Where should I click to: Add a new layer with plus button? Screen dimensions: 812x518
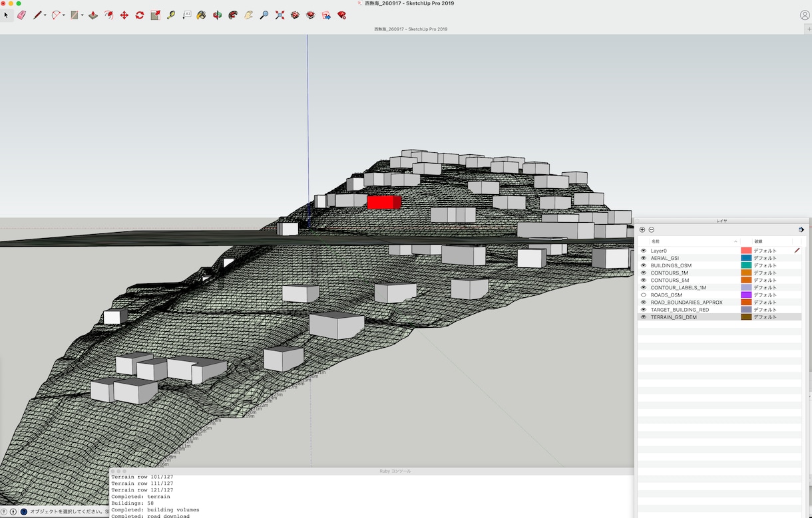[642, 229]
